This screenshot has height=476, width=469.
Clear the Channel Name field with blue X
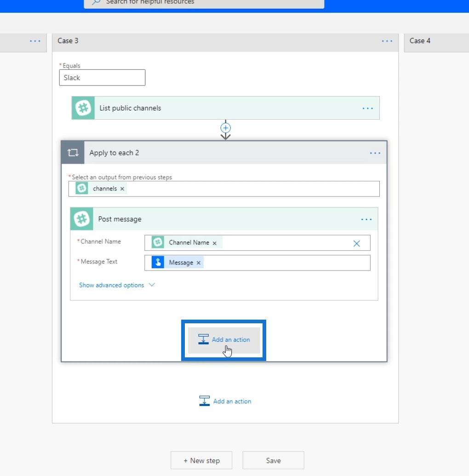pos(356,243)
